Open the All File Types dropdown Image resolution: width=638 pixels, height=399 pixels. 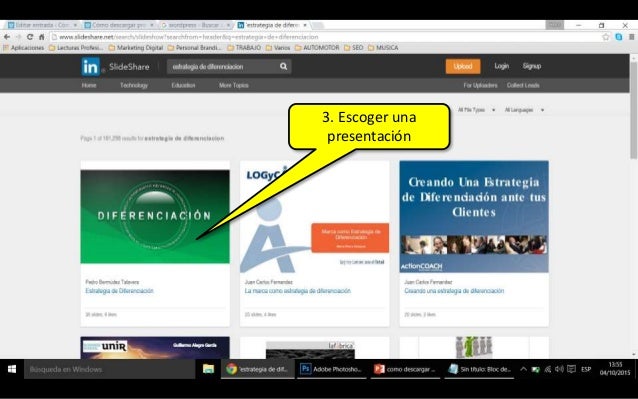(x=476, y=110)
